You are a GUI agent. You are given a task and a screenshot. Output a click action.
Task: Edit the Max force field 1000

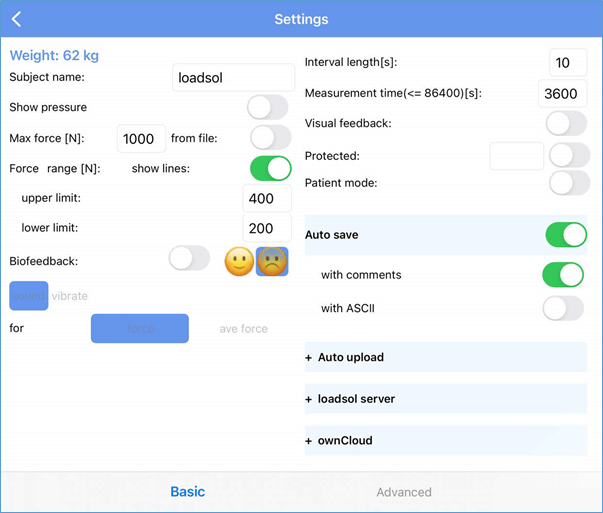(142, 139)
